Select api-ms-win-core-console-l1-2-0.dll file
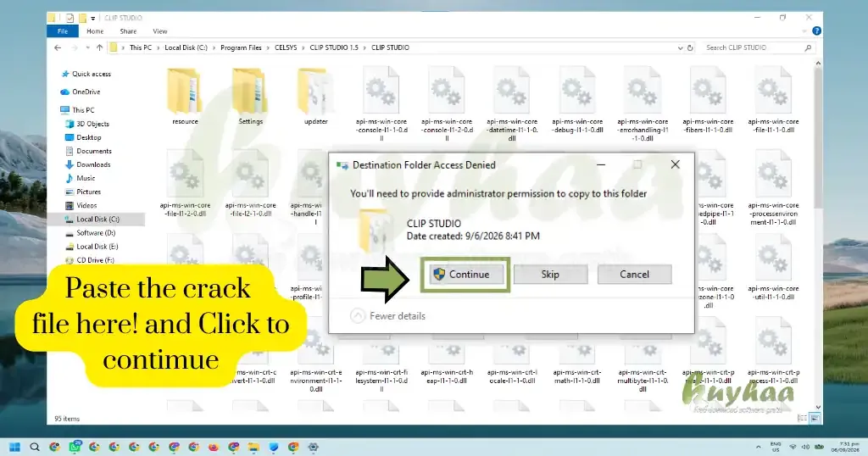The image size is (868, 456). 447,103
